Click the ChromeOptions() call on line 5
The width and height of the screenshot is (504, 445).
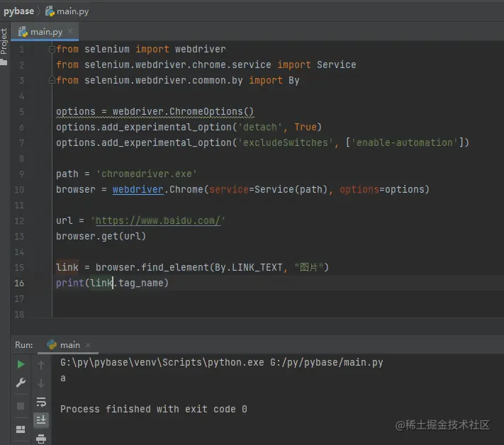211,111
